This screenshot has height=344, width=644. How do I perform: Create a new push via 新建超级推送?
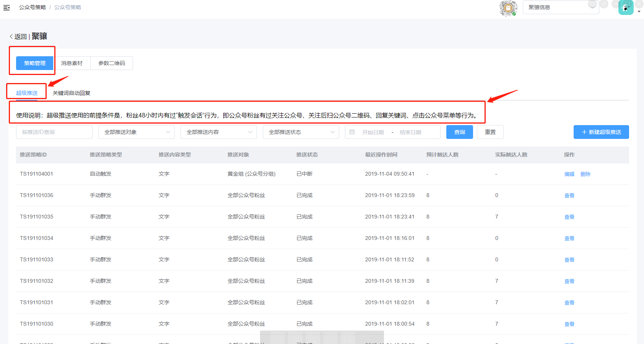tap(601, 132)
